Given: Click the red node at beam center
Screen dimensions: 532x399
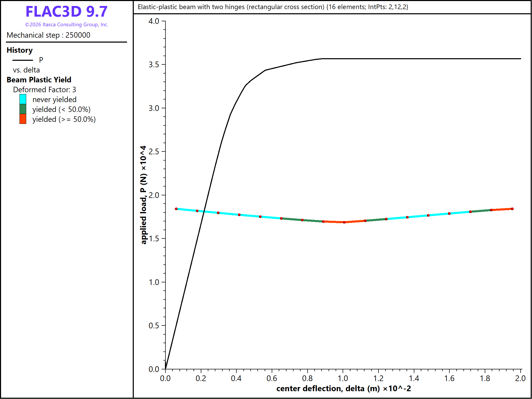Looking at the screenshot, I should click(344, 222).
